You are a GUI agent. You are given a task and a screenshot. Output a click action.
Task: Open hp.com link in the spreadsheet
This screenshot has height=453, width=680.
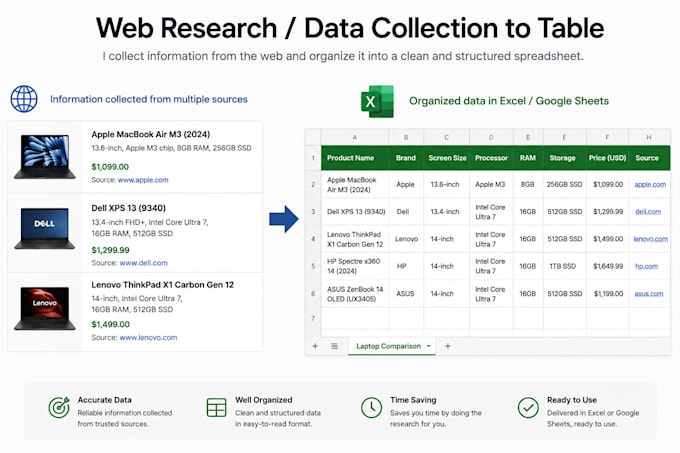click(646, 266)
